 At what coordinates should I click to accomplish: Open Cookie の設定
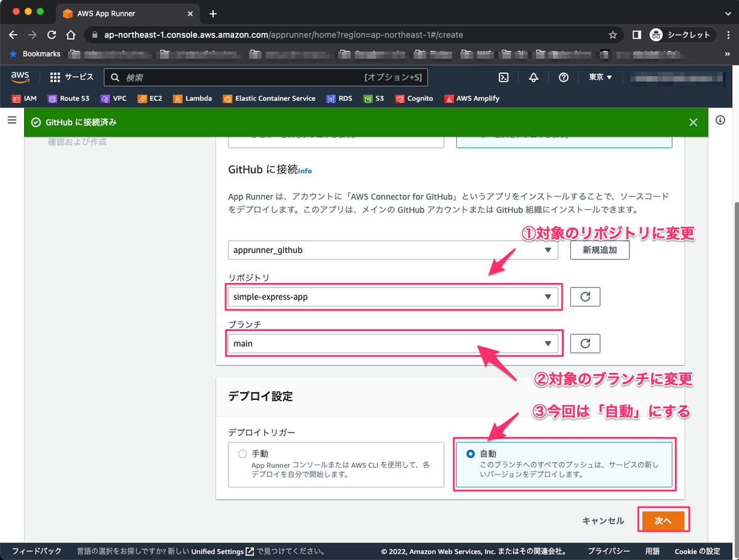[x=697, y=551]
